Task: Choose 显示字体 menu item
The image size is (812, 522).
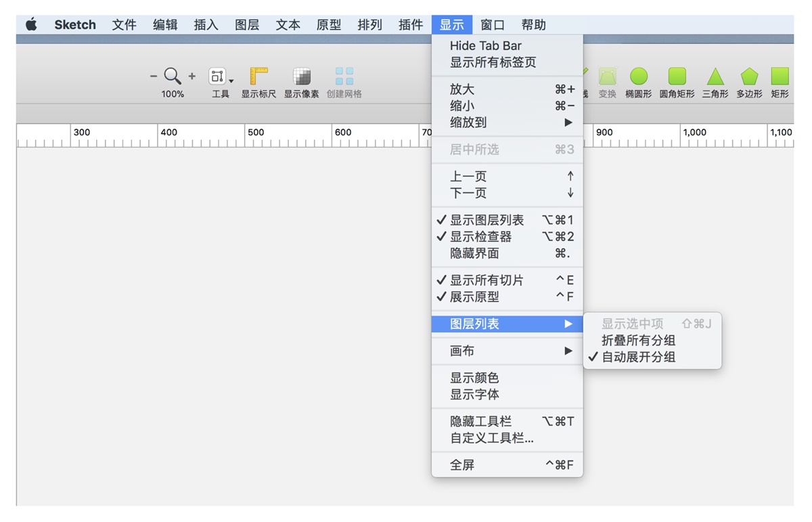Action: coord(507,394)
